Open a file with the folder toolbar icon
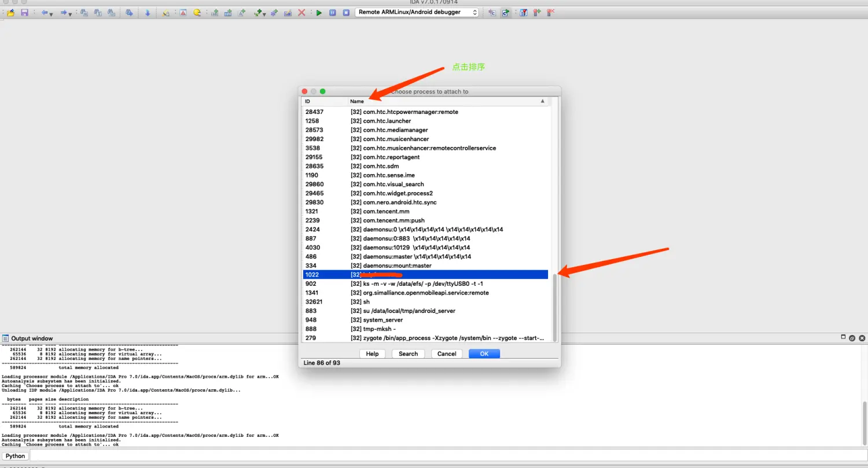 pos(10,13)
